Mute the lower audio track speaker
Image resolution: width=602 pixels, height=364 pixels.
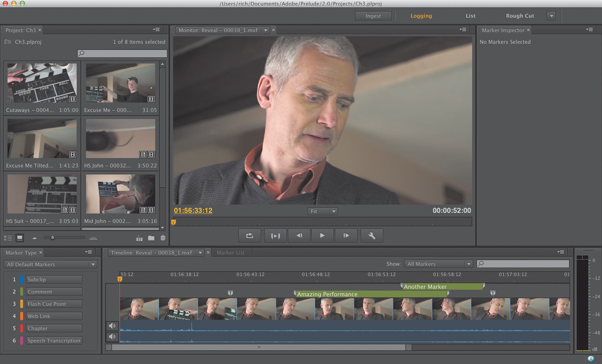[112, 337]
